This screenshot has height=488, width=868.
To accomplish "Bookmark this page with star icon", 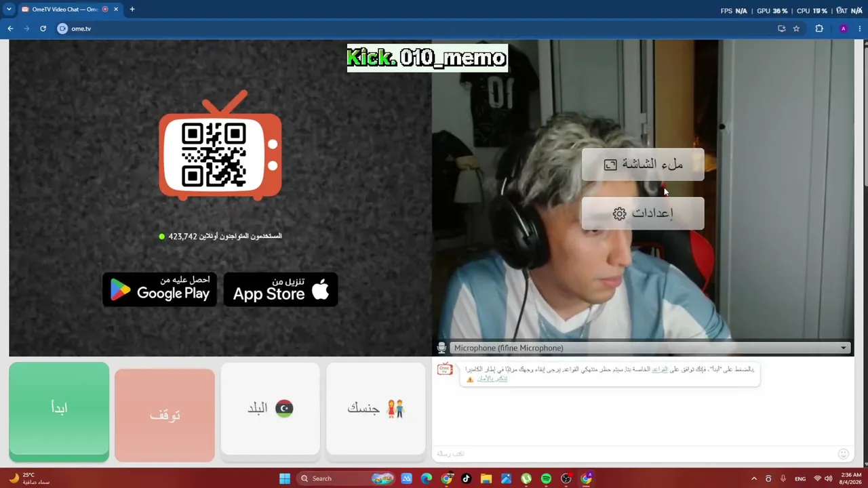I will (797, 28).
